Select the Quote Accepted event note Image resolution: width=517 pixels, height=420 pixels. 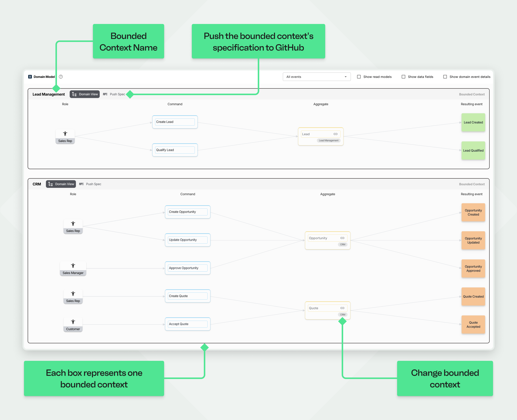click(473, 325)
